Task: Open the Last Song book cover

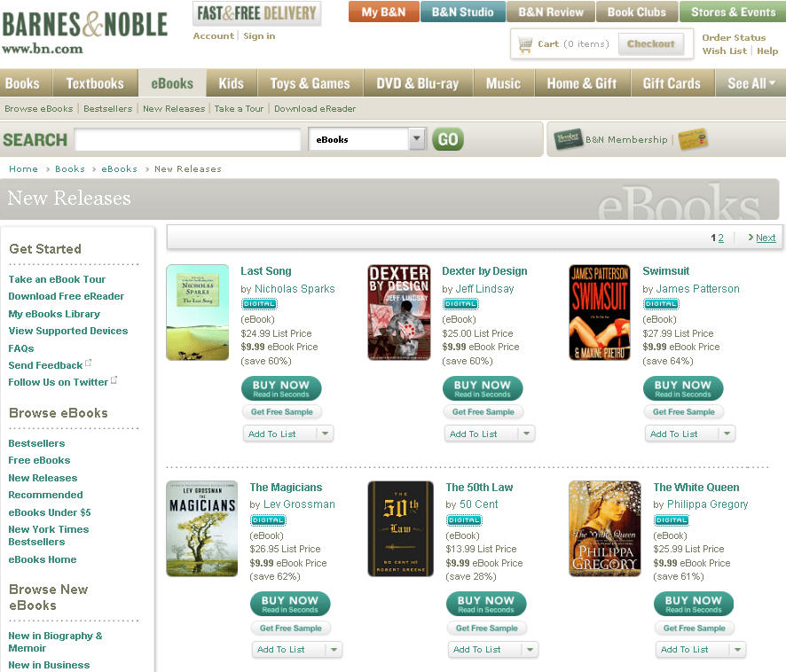Action: pyautogui.click(x=198, y=312)
